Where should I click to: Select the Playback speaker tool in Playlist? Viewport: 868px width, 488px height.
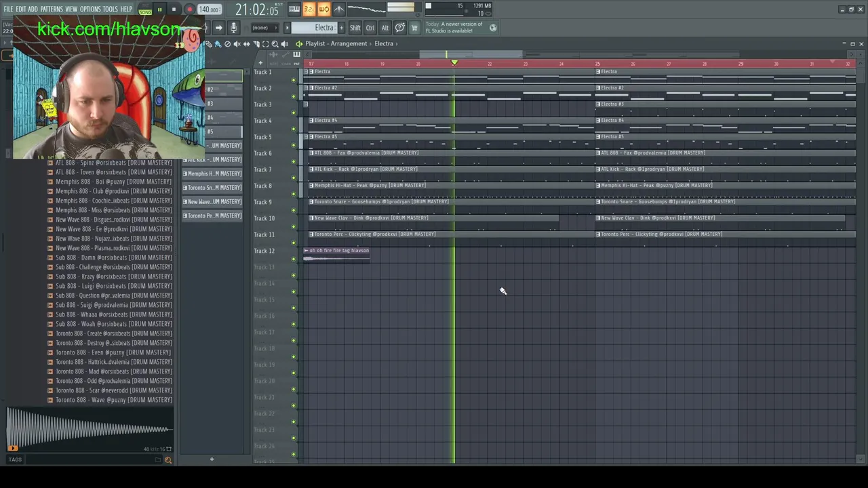coord(284,44)
